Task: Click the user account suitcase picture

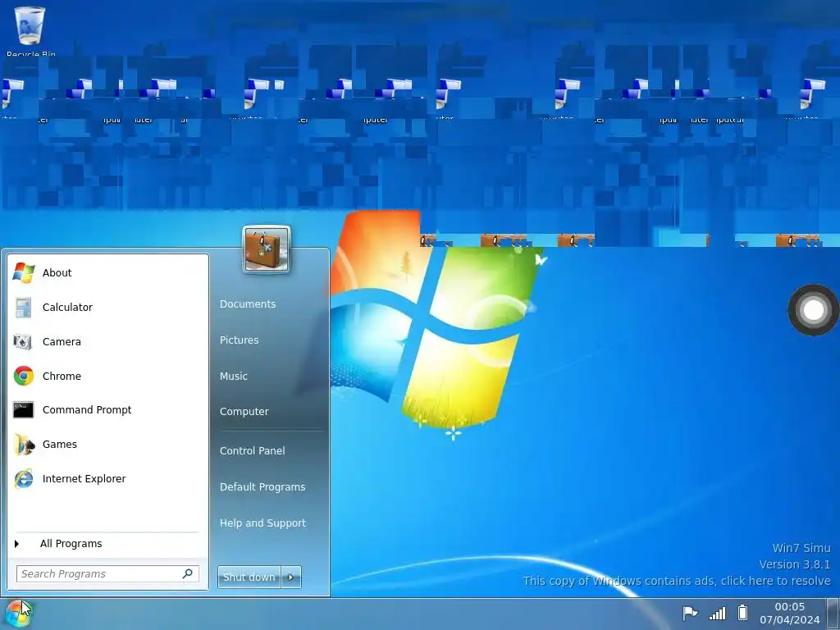Action: 267,249
